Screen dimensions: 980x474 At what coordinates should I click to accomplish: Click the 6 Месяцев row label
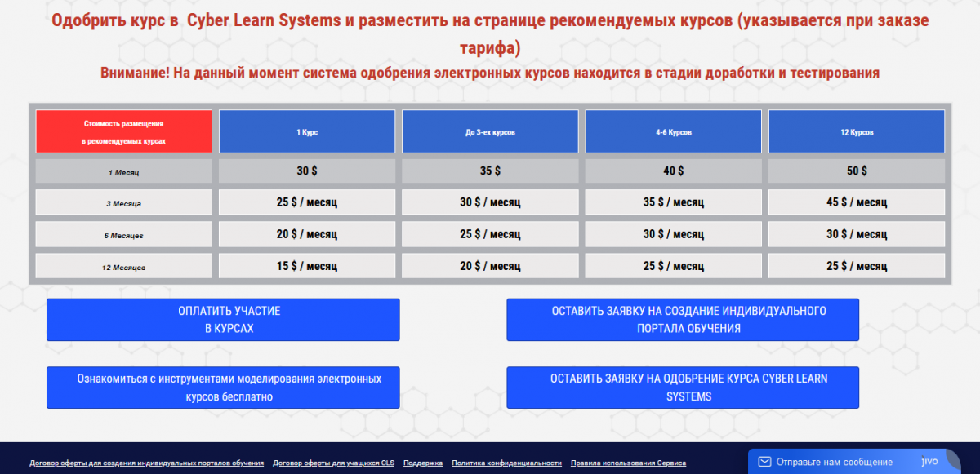[x=124, y=235]
